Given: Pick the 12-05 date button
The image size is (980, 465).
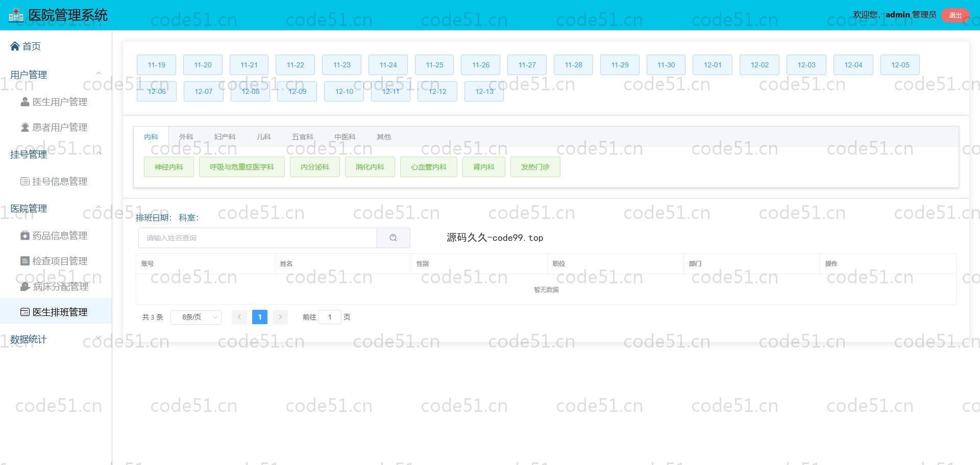Looking at the screenshot, I should (900, 65).
